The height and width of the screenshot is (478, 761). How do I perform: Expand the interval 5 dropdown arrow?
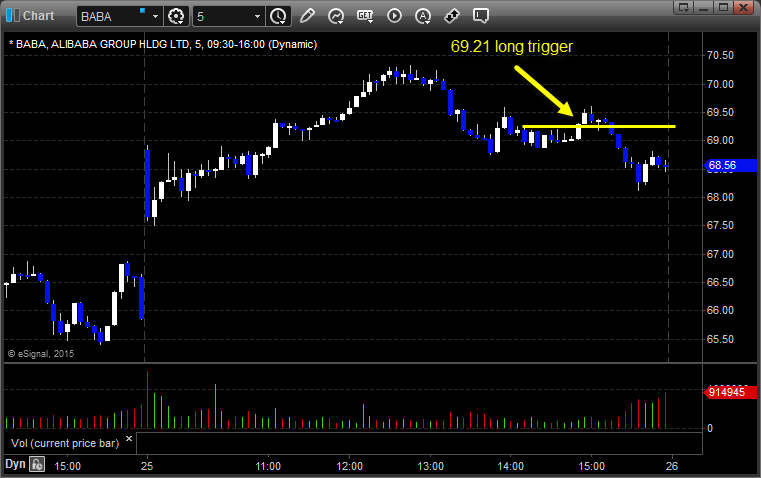pyautogui.click(x=257, y=16)
